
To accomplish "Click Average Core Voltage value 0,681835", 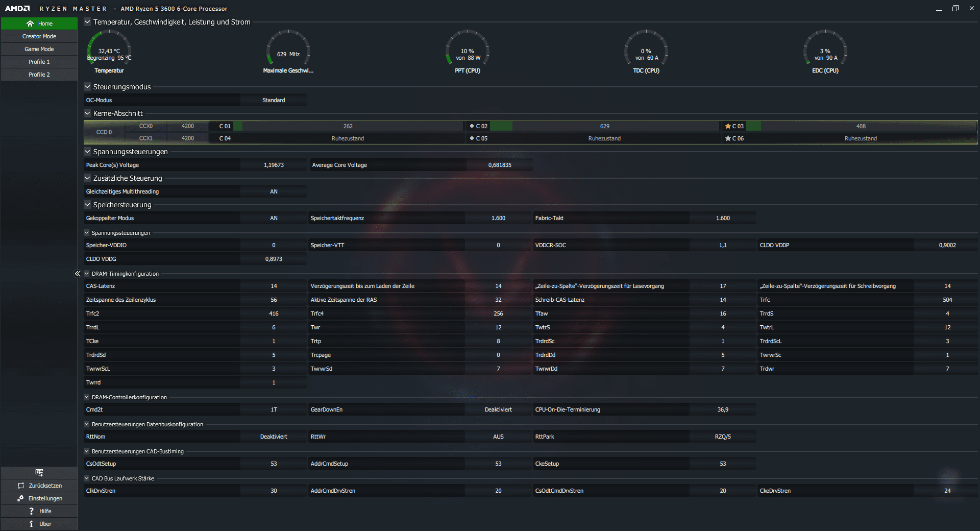I will [x=500, y=165].
